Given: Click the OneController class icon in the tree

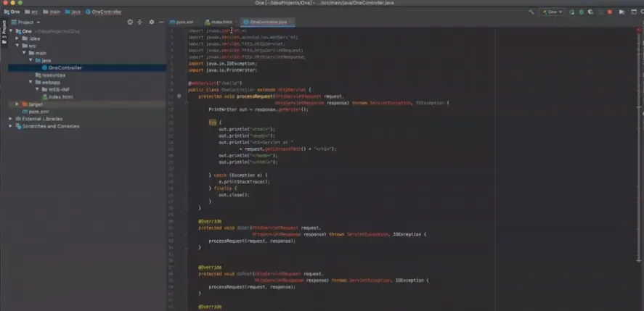Looking at the screenshot, I should point(45,67).
